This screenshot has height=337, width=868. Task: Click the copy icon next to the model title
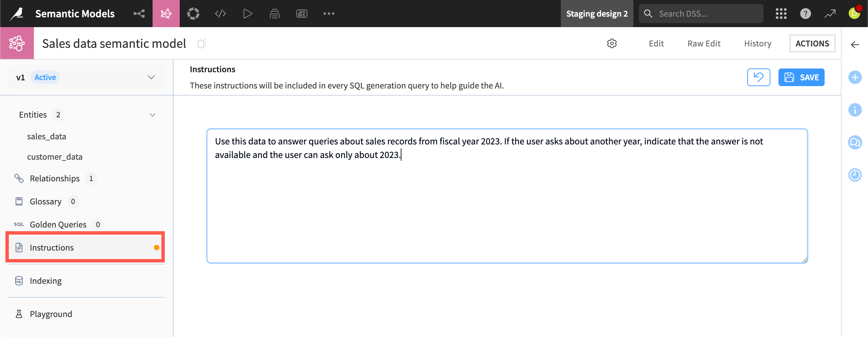[202, 43]
